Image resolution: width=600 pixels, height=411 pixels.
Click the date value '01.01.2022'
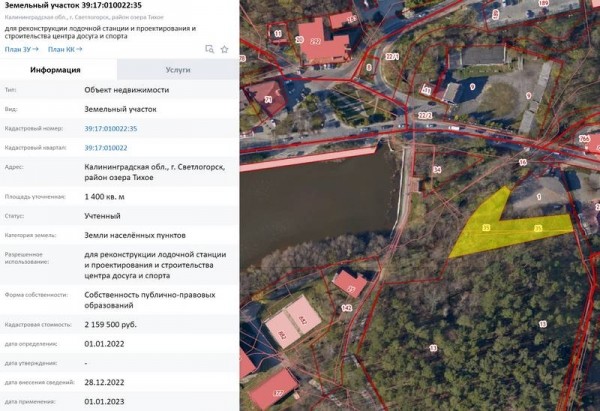tap(104, 344)
